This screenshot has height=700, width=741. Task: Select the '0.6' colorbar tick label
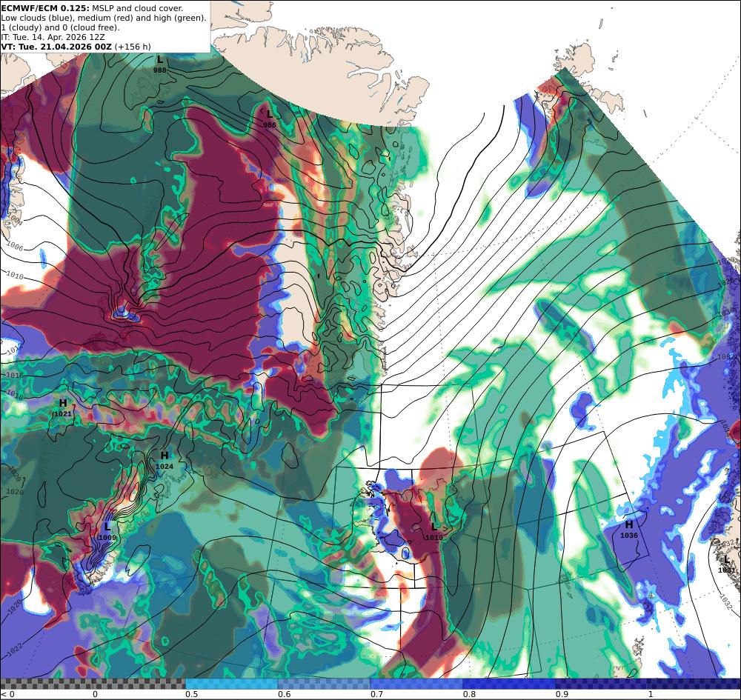click(284, 694)
